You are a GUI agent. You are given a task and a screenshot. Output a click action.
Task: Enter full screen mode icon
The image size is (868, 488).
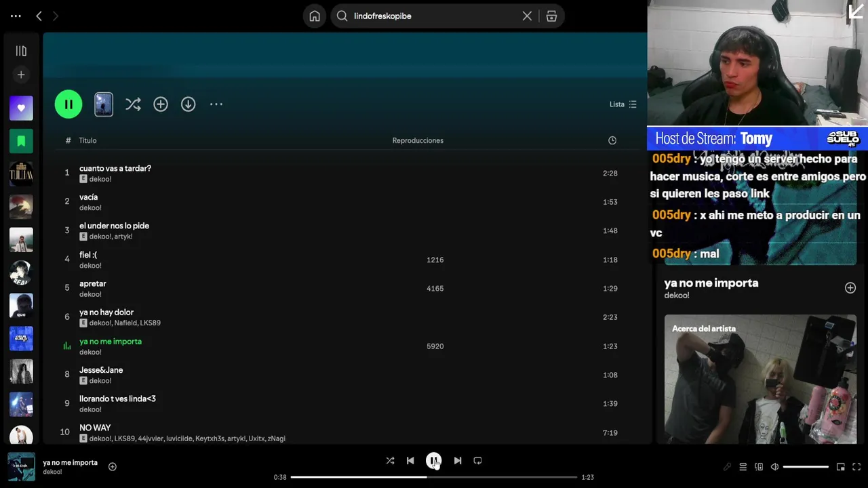pos(856,466)
